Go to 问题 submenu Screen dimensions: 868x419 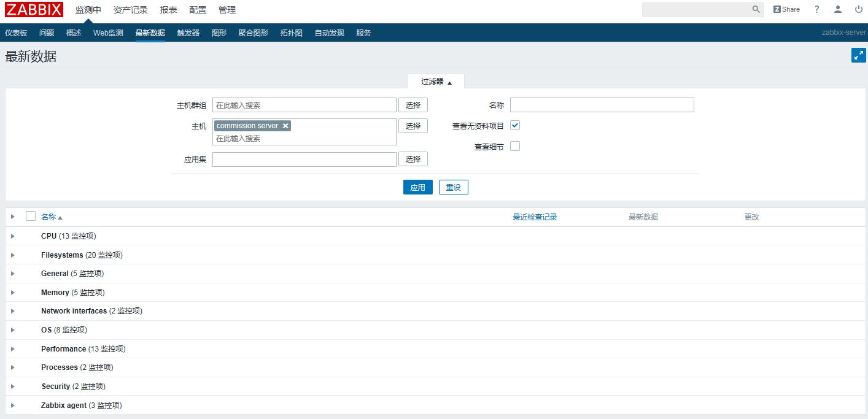tap(47, 33)
